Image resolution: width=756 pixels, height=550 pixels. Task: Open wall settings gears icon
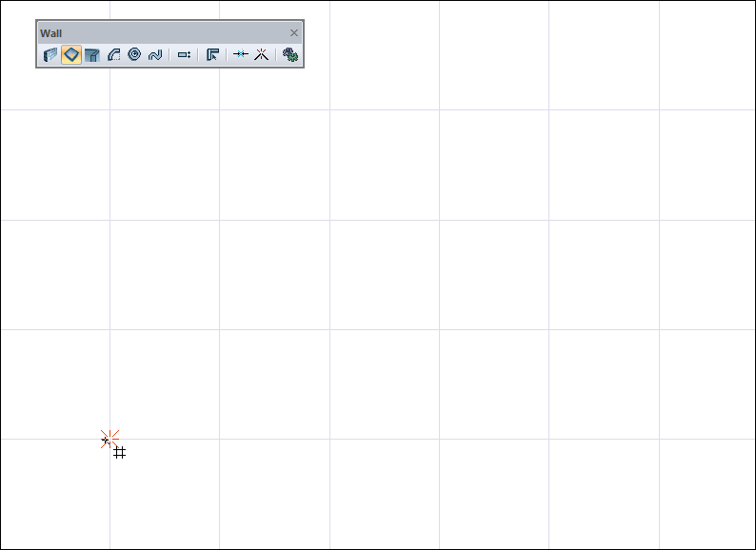(x=289, y=54)
